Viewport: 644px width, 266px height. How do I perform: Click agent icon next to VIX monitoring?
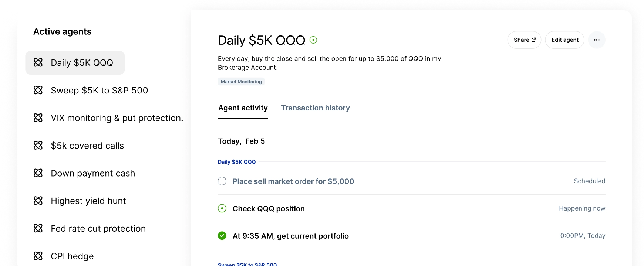point(38,118)
